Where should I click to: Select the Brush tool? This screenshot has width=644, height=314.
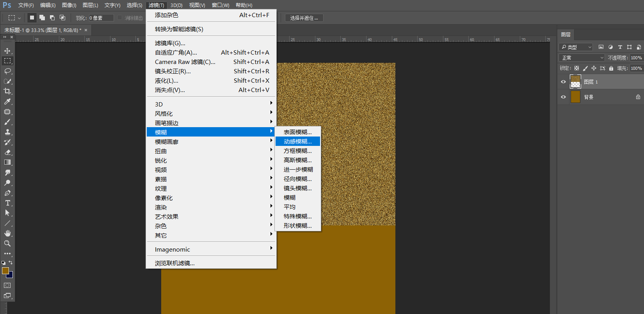[7, 122]
